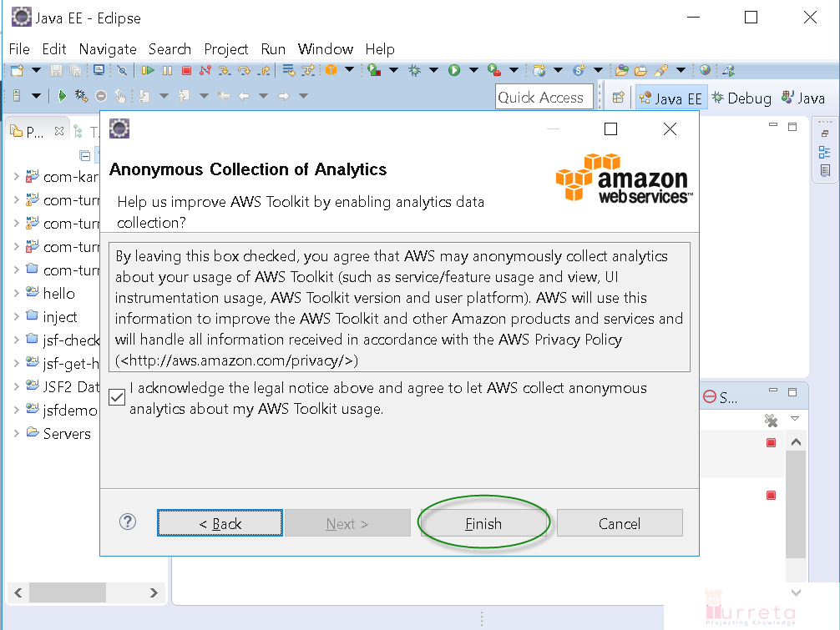Expand the hello project tree node
The width and height of the screenshot is (840, 630).
16,293
